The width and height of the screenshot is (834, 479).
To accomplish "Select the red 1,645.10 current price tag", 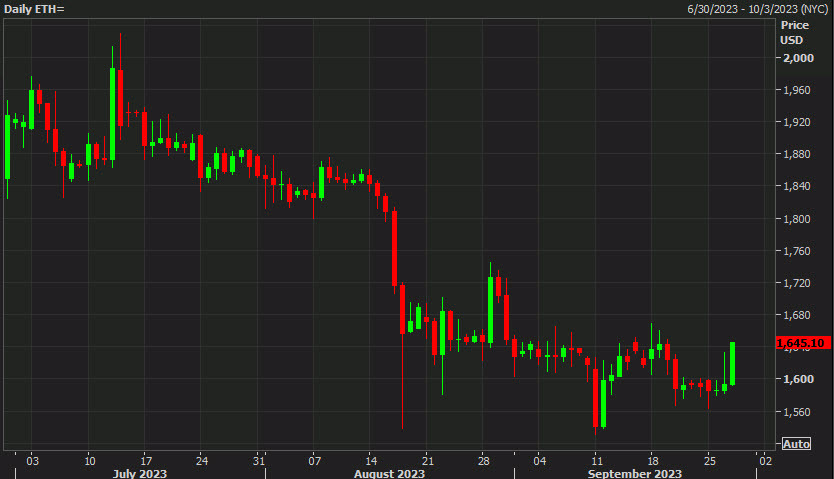I will [800, 343].
